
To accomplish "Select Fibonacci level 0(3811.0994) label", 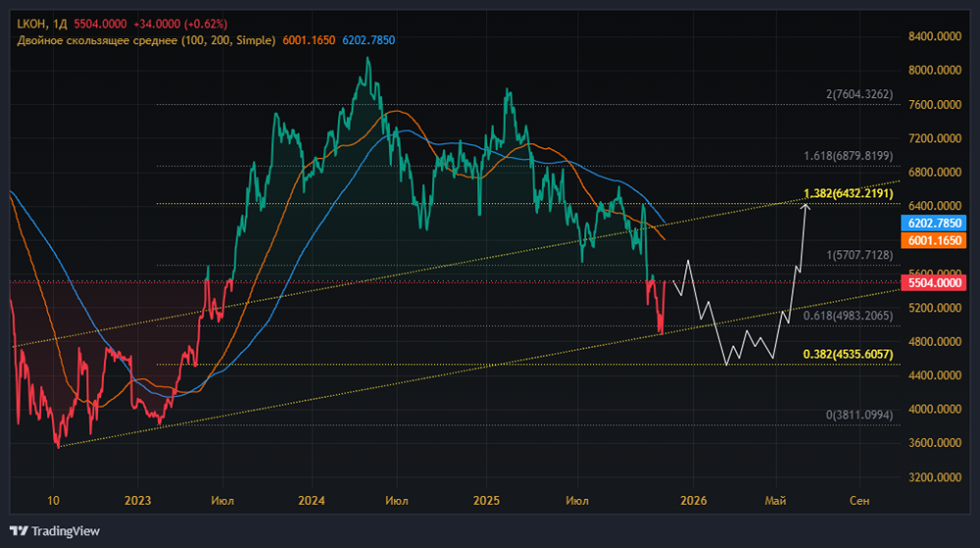I will pyautogui.click(x=859, y=415).
